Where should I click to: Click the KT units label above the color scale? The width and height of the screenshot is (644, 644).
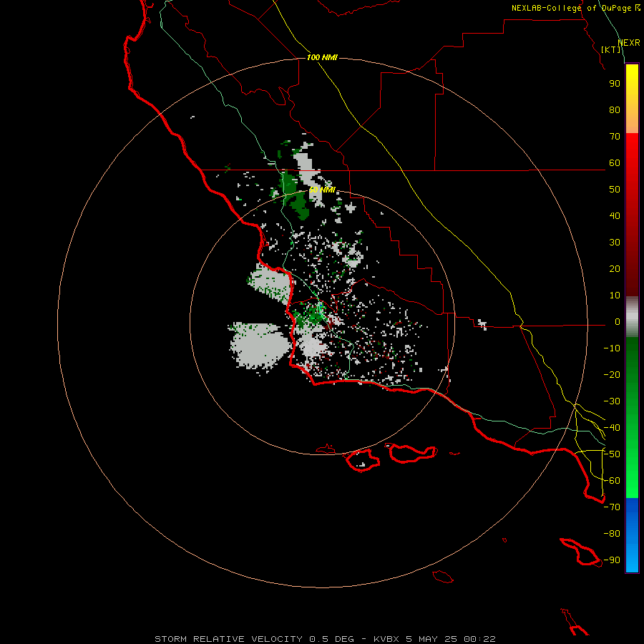611,49
